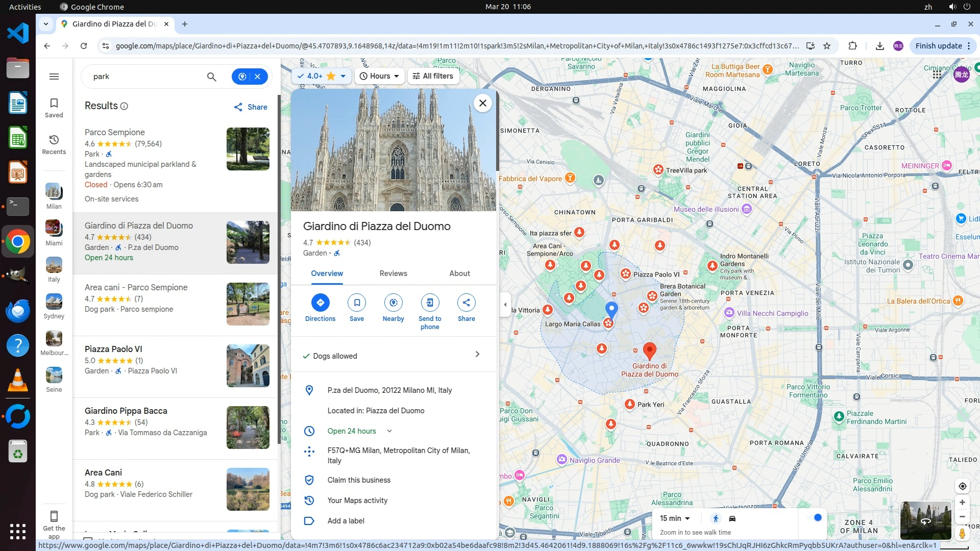Click the Send to phone icon
Image resolution: width=980 pixels, height=551 pixels.
click(430, 303)
